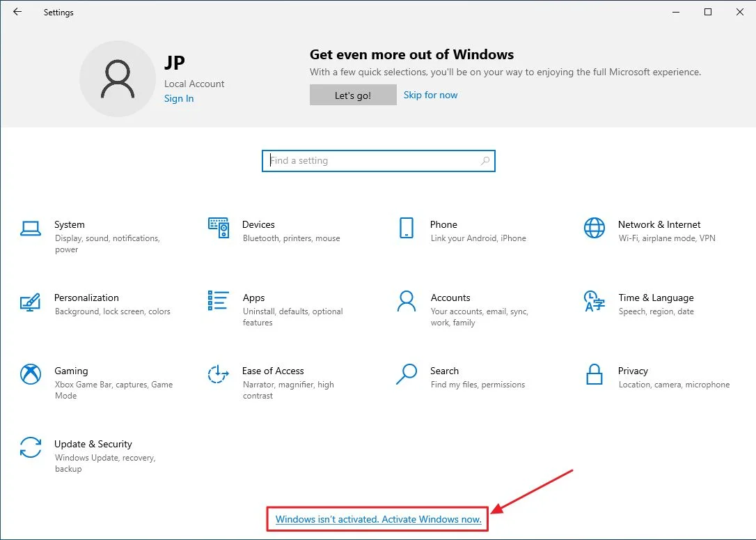Select the Devices category title
The image size is (756, 540).
[x=258, y=224]
